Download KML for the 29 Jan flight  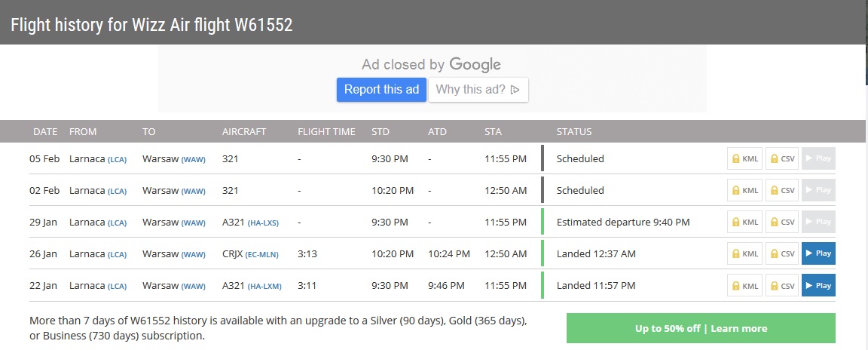744,222
